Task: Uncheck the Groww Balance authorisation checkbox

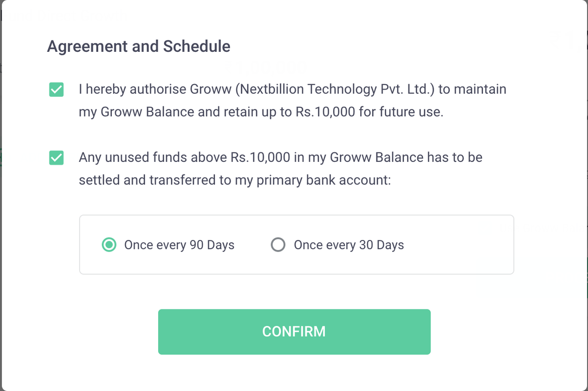Action: tap(57, 90)
